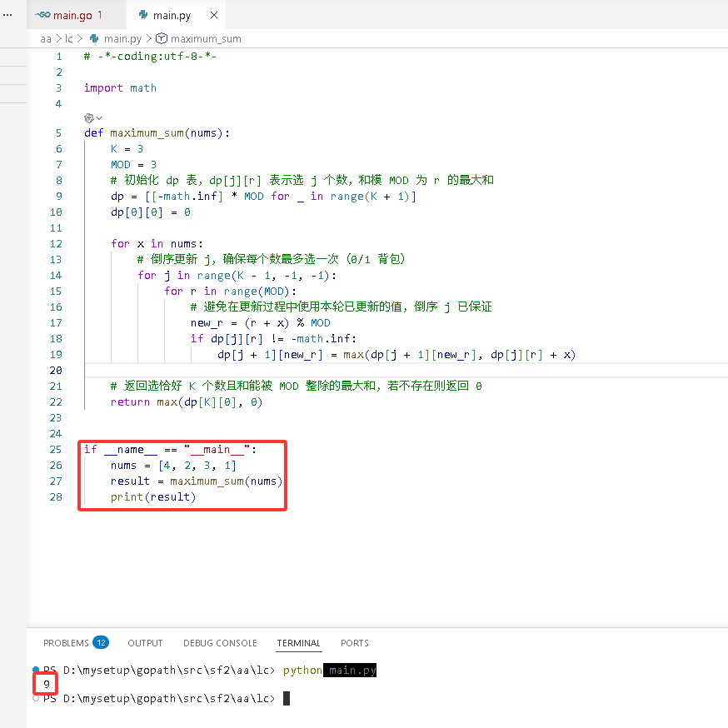Click 'dp[0][0] = 0' on line 10
728x728 pixels.
click(151, 212)
